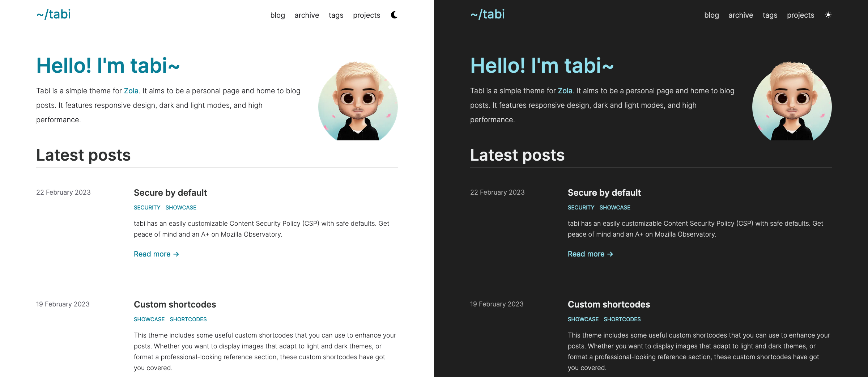Read more about Secure by default
The height and width of the screenshot is (377, 868).
[x=157, y=254]
